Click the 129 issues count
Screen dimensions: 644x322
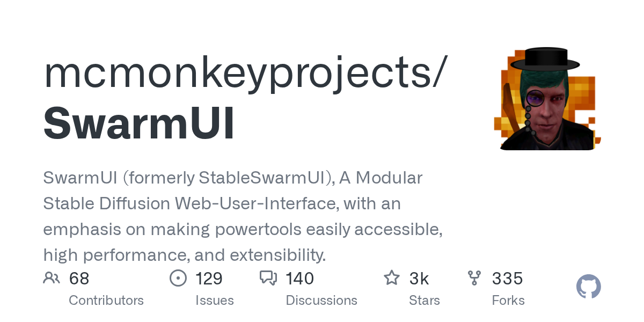tap(209, 279)
